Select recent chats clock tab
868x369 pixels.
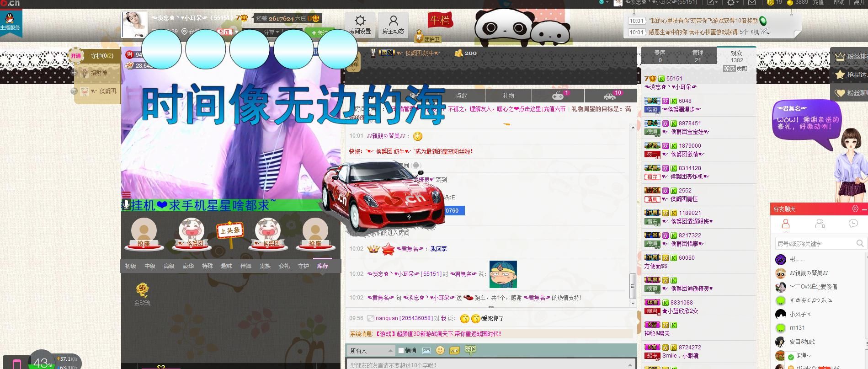coord(853,224)
